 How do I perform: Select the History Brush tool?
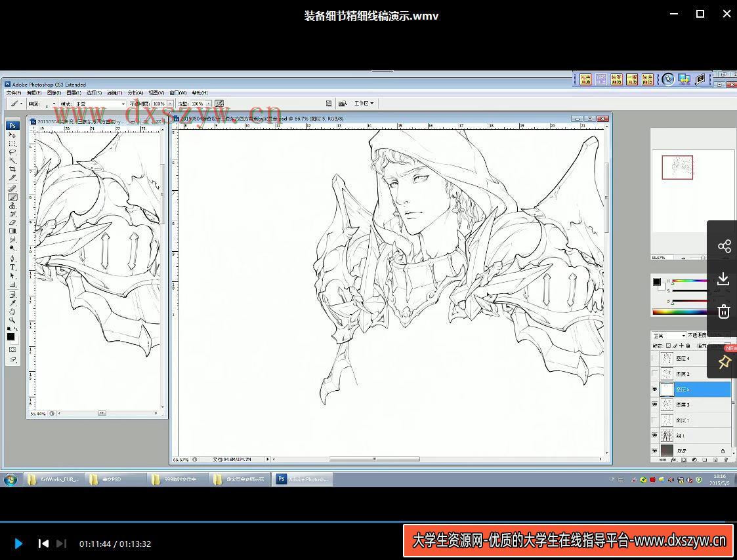coord(12,214)
